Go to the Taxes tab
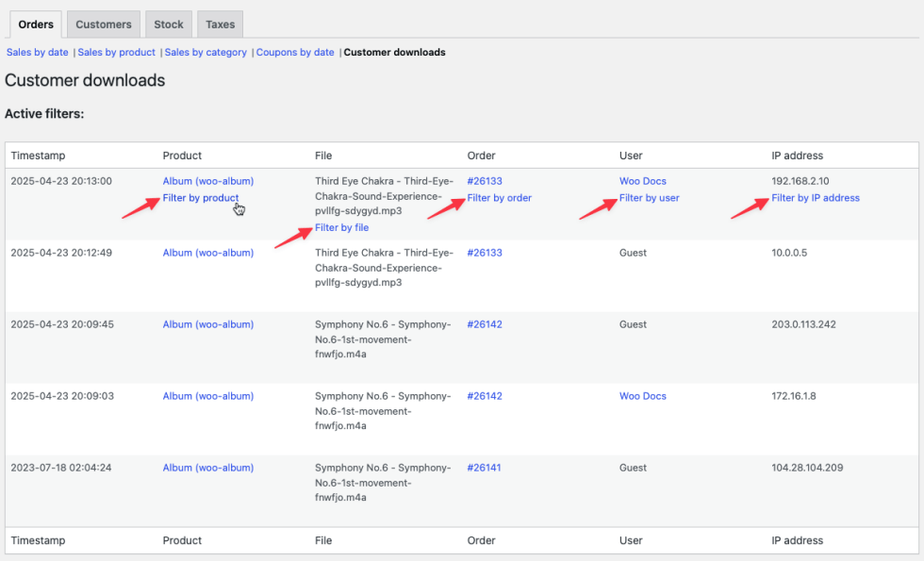This screenshot has width=924, height=561. [x=221, y=25]
